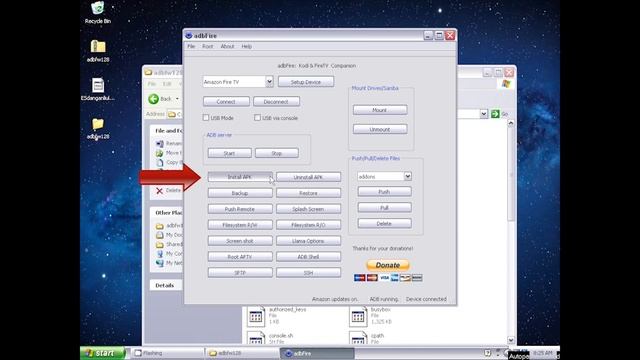Click My Documents icon in Other Places
The width and height of the screenshot is (640, 360).
point(160,235)
